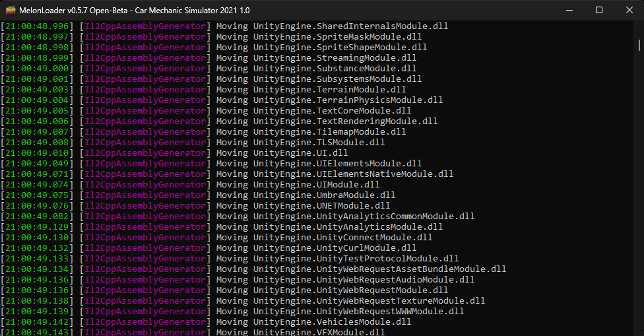
Task: Select 'UnityEngine.UnityConnectModule.dll' text
Action: [x=342, y=238]
